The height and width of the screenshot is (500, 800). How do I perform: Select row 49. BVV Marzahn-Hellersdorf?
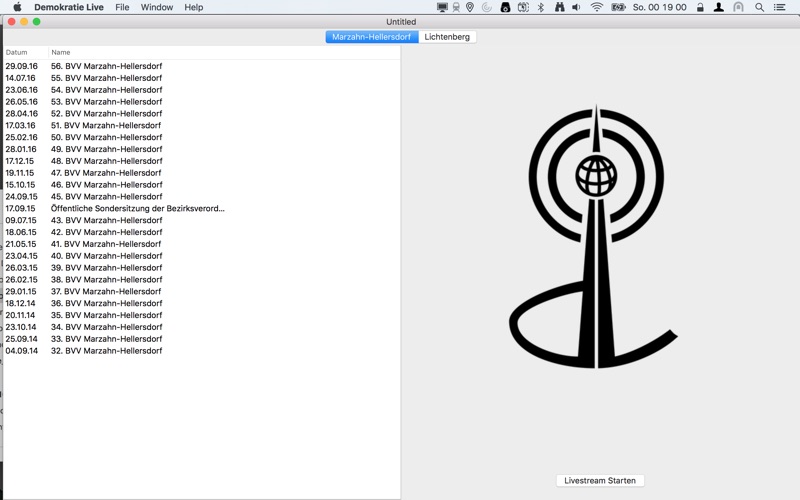(202, 149)
